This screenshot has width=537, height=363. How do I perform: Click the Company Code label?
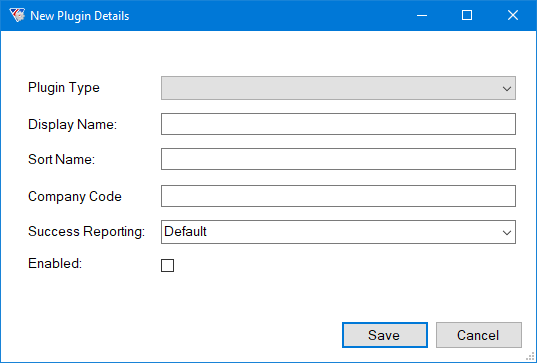[75, 197]
